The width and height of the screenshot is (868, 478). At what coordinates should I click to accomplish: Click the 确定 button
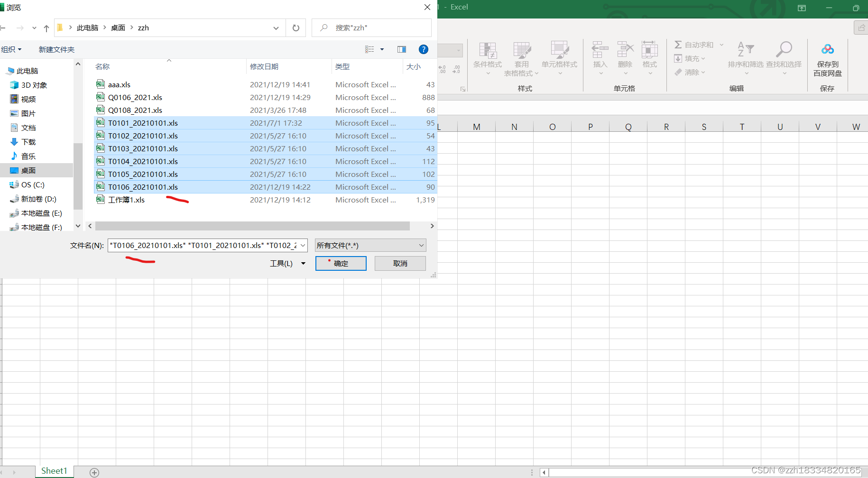click(x=341, y=263)
